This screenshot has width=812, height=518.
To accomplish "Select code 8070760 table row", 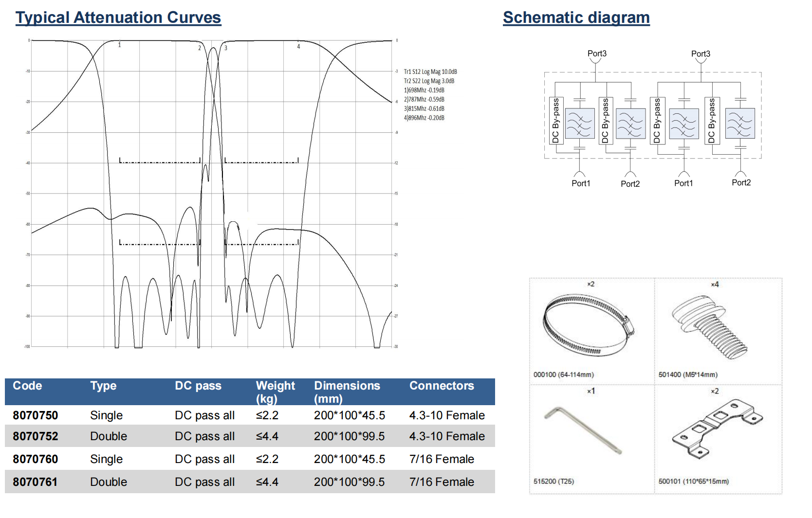I will (x=35, y=459).
